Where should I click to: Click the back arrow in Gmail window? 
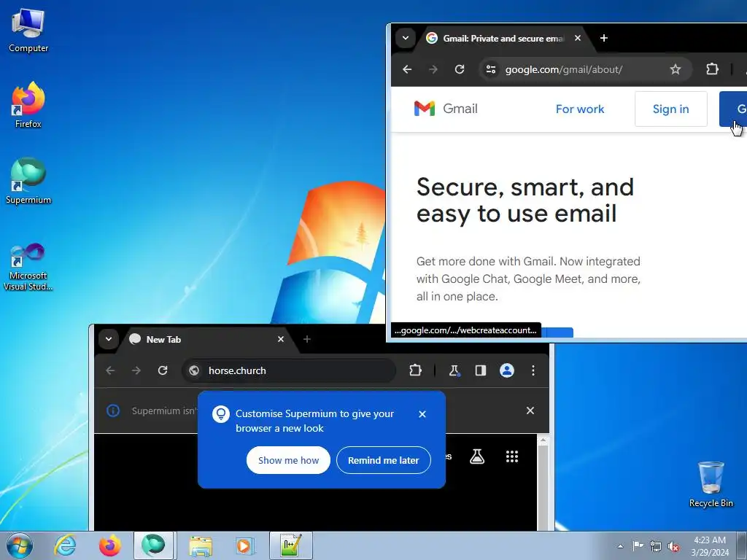pyautogui.click(x=407, y=69)
